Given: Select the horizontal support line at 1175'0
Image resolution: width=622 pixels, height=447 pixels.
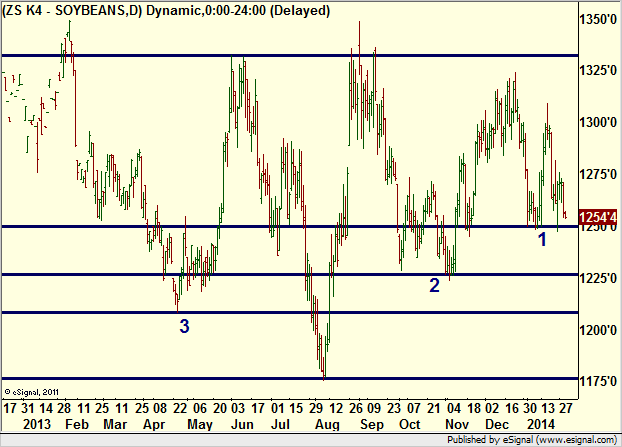Looking at the screenshot, I should [x=290, y=379].
